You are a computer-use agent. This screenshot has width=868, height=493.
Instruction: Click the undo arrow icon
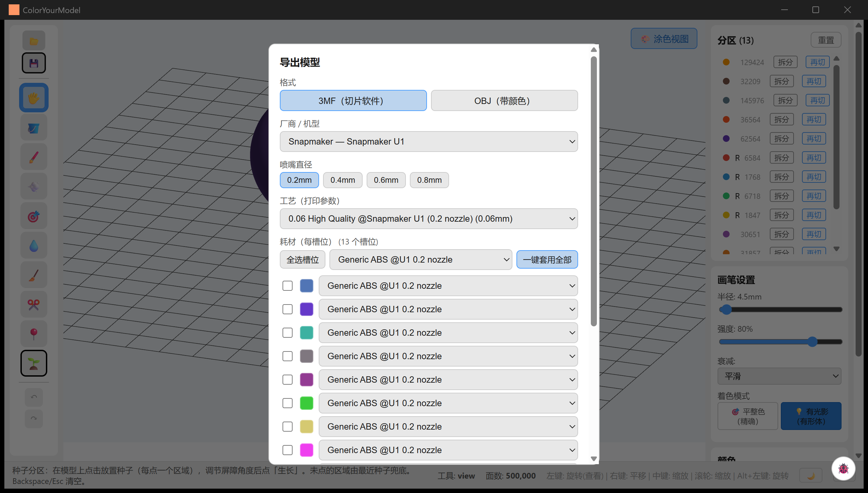pyautogui.click(x=34, y=397)
